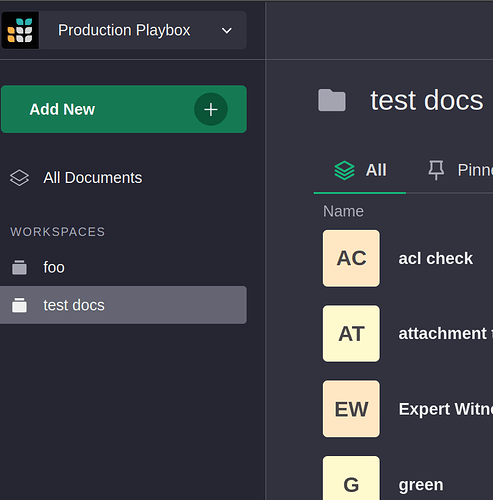Click the EW Expert Witness thumbnail

(x=351, y=409)
